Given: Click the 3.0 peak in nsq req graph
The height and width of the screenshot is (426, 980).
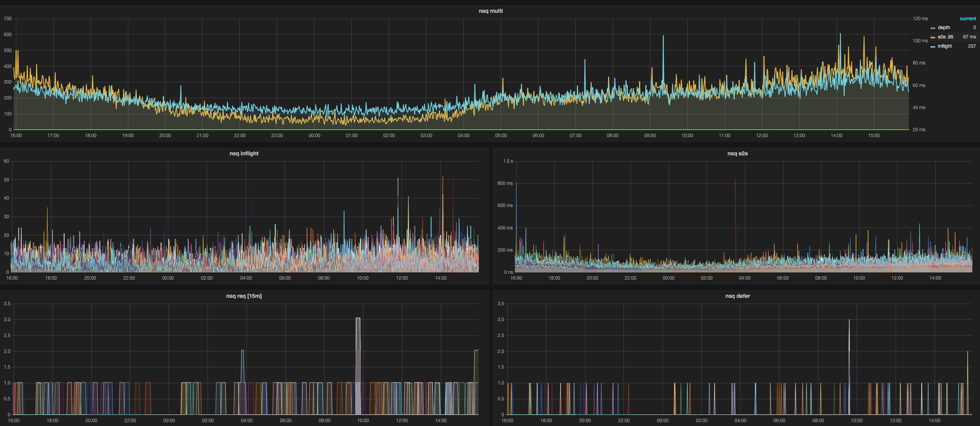Looking at the screenshot, I should 358,319.
